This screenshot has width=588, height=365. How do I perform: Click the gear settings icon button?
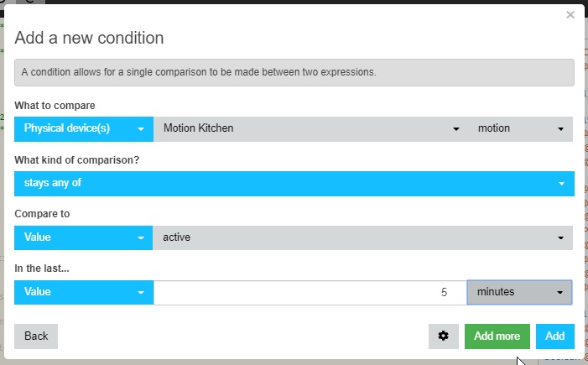[443, 336]
